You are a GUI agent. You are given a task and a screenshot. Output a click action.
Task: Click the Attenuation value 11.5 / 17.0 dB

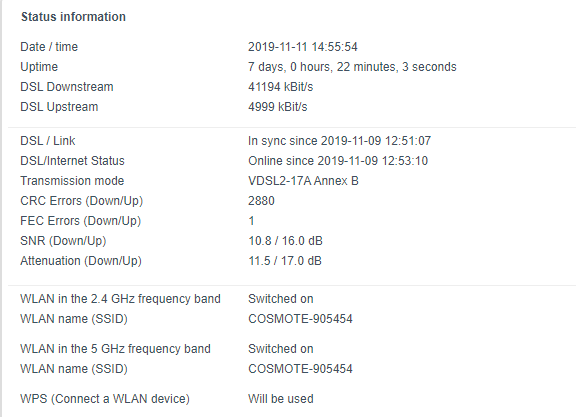(x=285, y=261)
